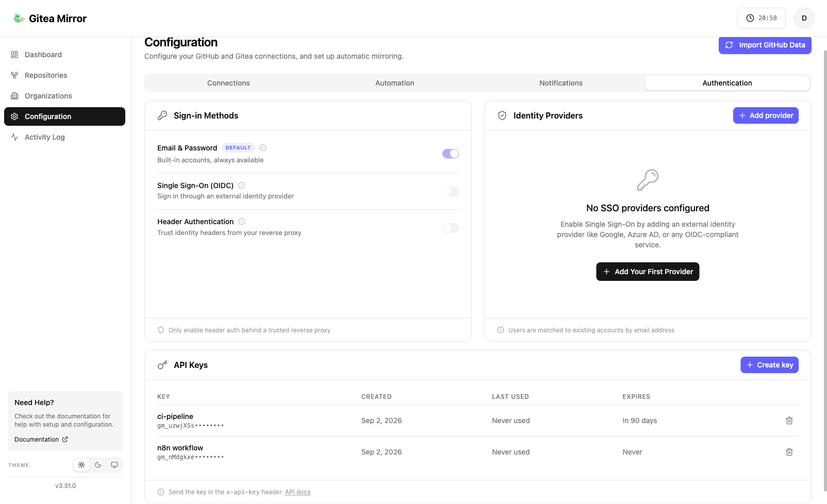The width and height of the screenshot is (827, 504).
Task: Click the 'Never' expiry of n8n workflow
Action: [x=632, y=452]
